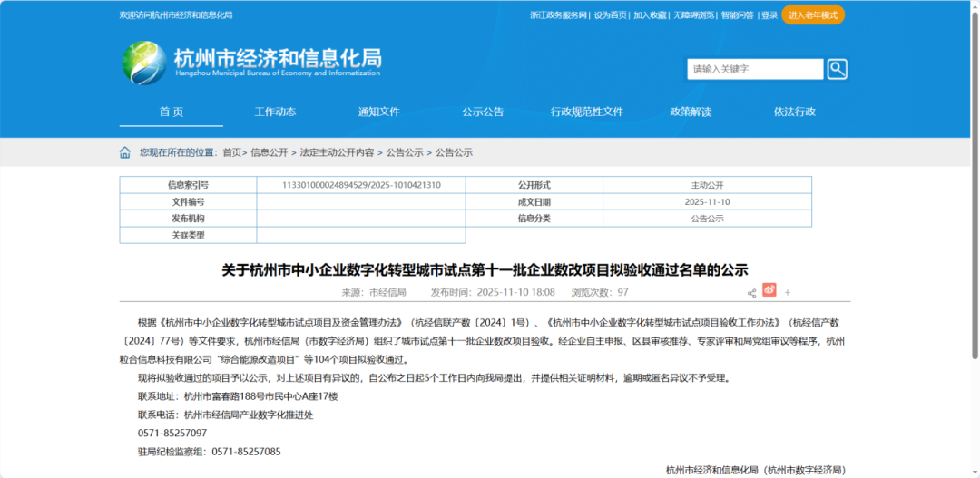Screen dimensions: 980x478
Task: Open the 依法行政 navigation item
Action: click(x=794, y=112)
